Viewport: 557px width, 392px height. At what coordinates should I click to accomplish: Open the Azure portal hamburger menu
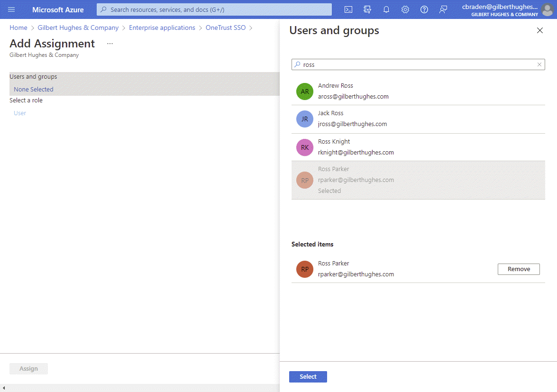point(11,9)
